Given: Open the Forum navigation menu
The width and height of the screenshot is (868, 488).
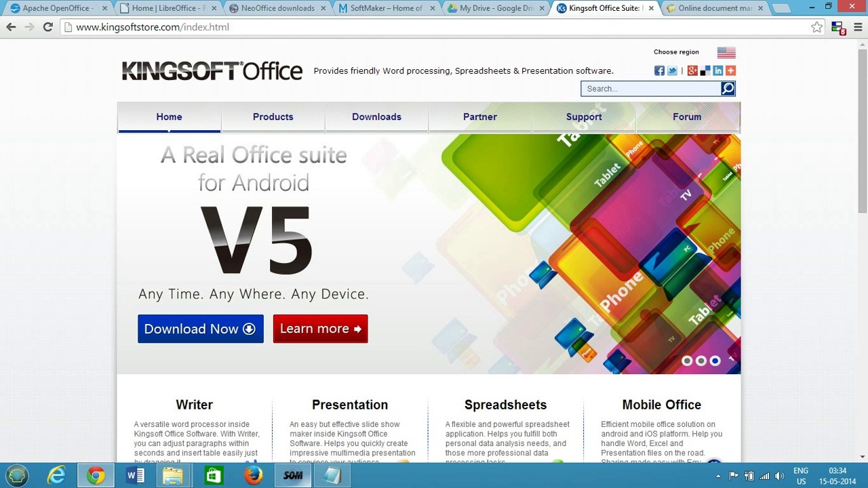Looking at the screenshot, I should 687,117.
